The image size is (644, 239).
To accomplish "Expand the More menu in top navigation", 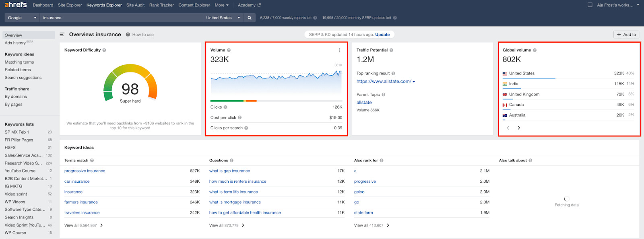I will [221, 5].
